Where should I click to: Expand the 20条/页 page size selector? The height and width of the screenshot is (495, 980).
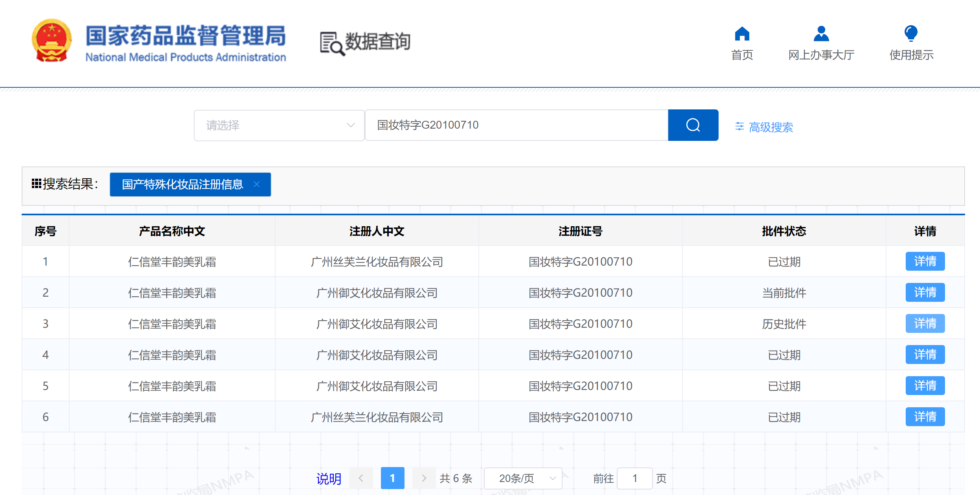click(522, 478)
